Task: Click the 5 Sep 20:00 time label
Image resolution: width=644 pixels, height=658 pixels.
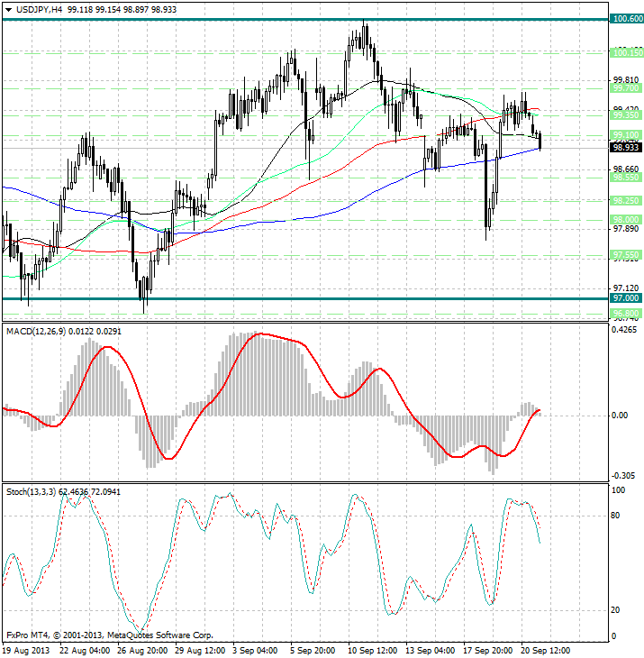Action: tap(313, 651)
